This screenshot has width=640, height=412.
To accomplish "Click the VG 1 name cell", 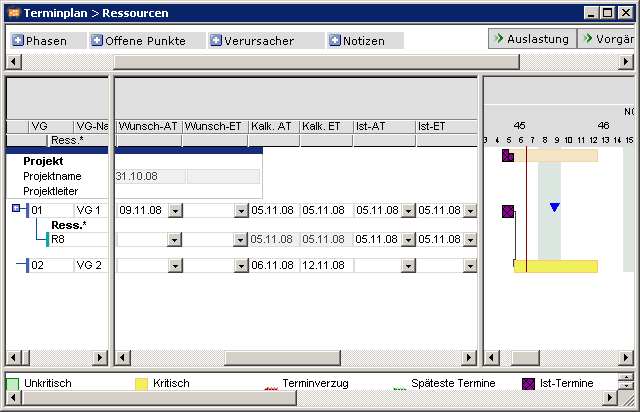I will pyautogui.click(x=89, y=211).
